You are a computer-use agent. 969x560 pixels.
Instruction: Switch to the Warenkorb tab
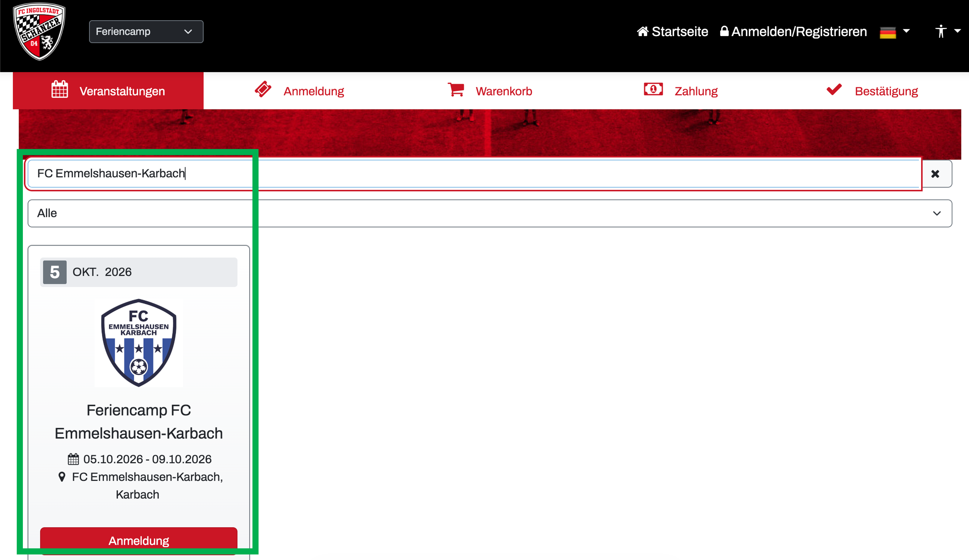[x=503, y=91]
